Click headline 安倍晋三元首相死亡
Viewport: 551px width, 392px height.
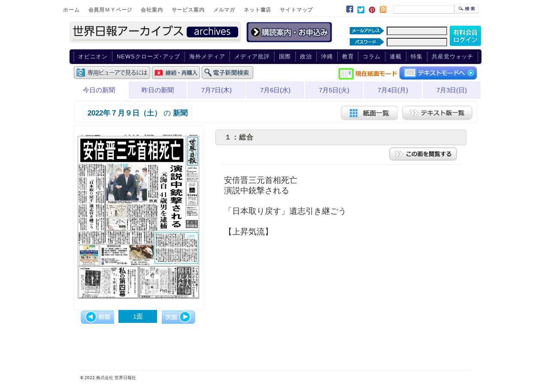[x=260, y=180]
